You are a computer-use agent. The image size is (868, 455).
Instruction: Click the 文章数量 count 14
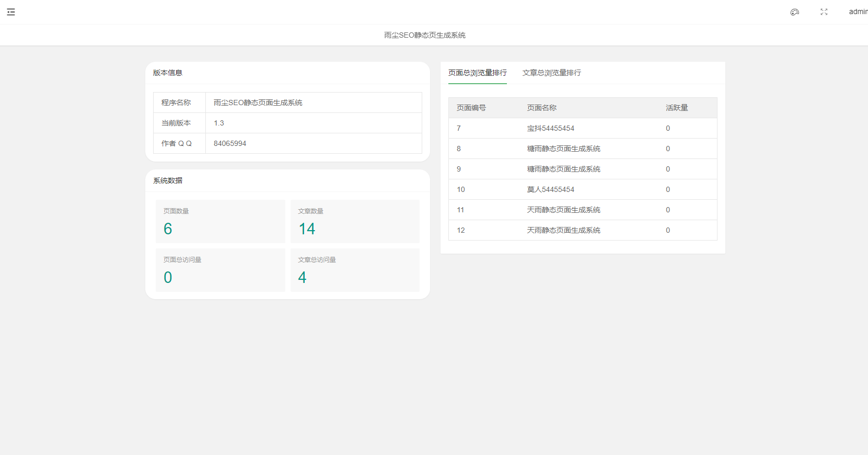pyautogui.click(x=307, y=229)
